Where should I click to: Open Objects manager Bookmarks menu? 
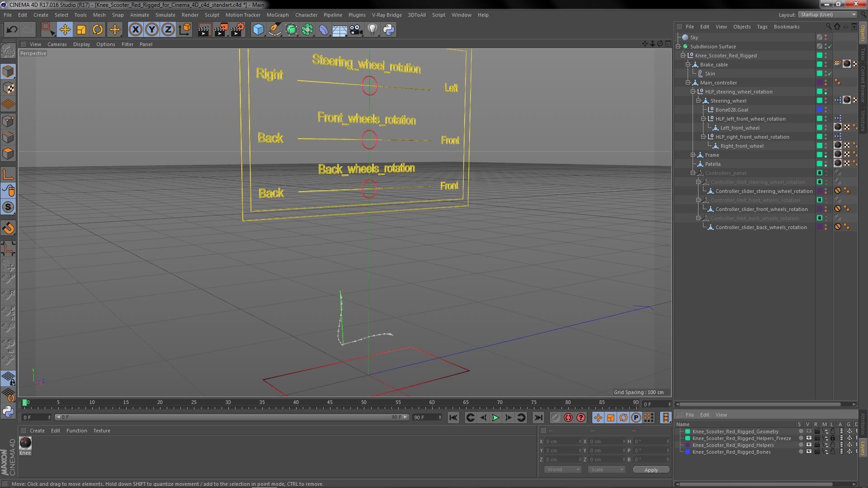pos(786,27)
